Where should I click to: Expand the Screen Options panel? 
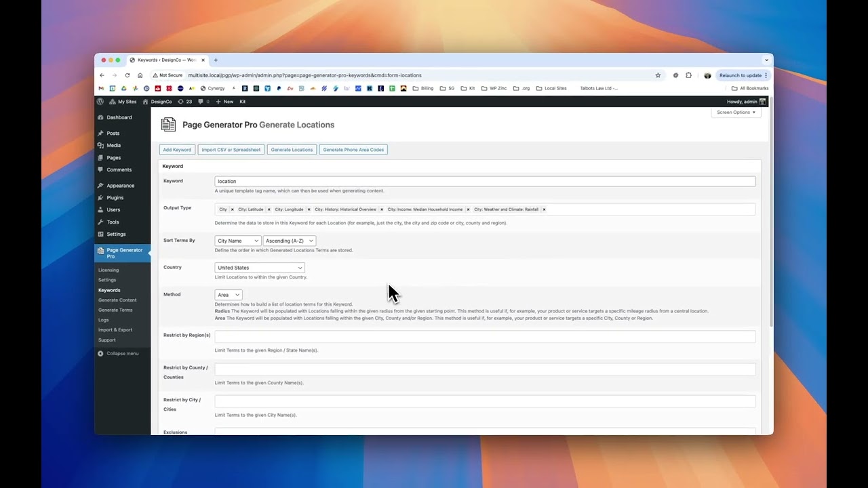pyautogui.click(x=736, y=113)
